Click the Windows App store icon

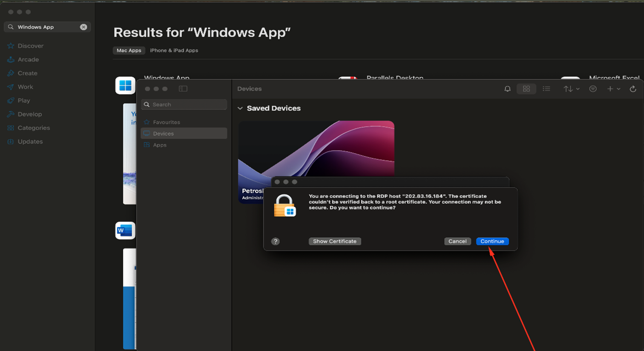125,86
